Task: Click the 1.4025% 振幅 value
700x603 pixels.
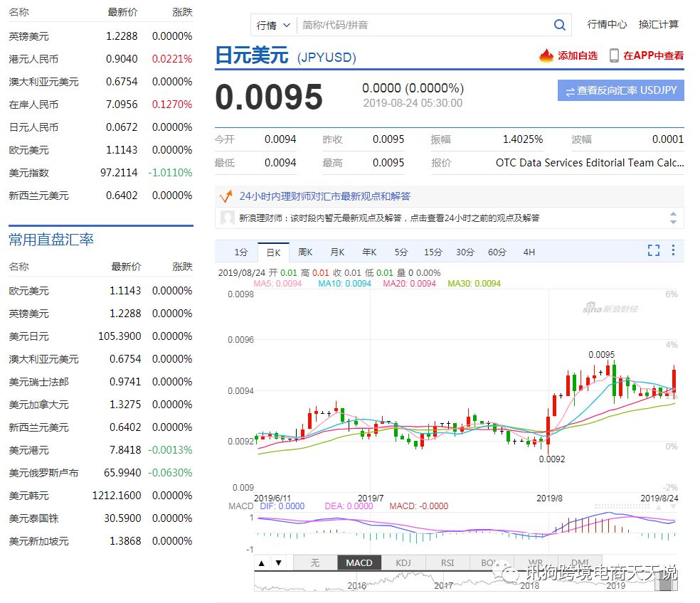Action: click(x=523, y=139)
